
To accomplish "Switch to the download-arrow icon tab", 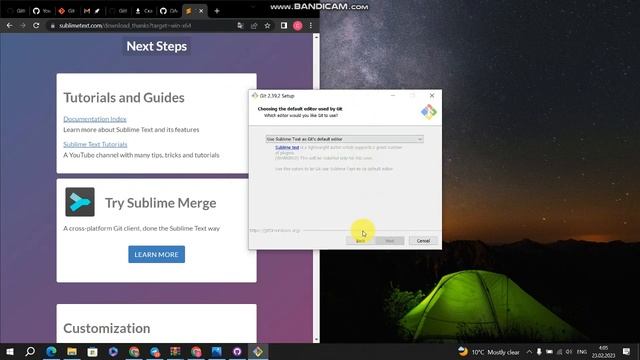I will coord(143,11).
